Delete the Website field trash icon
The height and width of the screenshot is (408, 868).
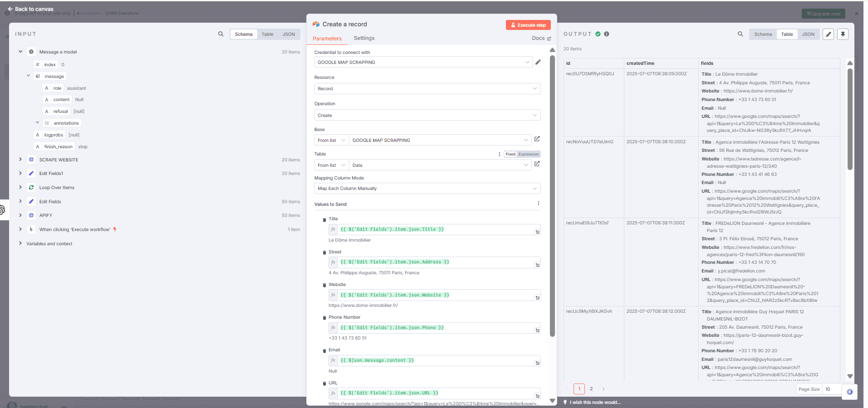324,285
